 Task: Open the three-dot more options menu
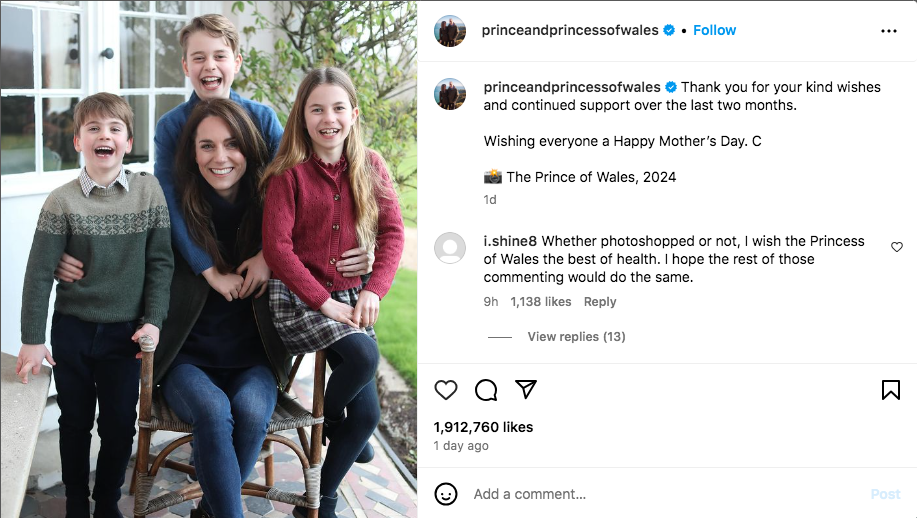[889, 31]
